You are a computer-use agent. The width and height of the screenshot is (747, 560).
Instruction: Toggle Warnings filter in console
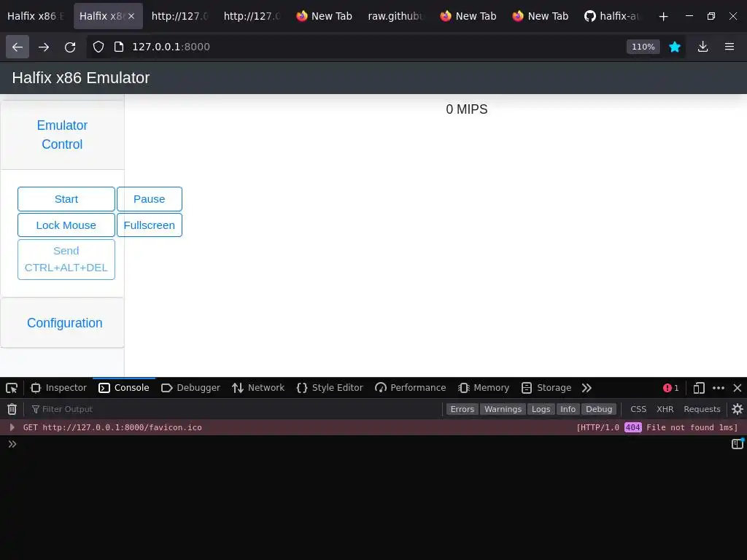(503, 409)
